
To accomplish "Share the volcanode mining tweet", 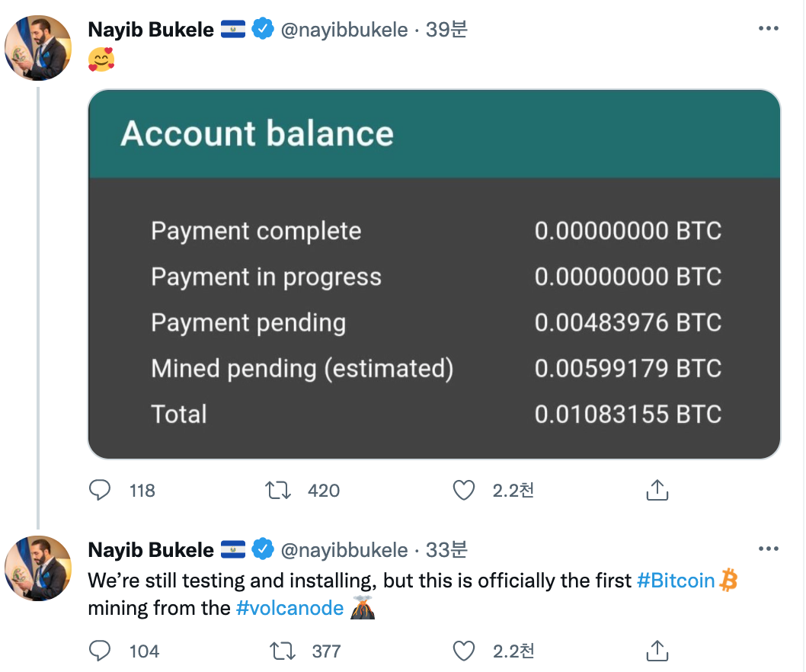I will [x=657, y=651].
